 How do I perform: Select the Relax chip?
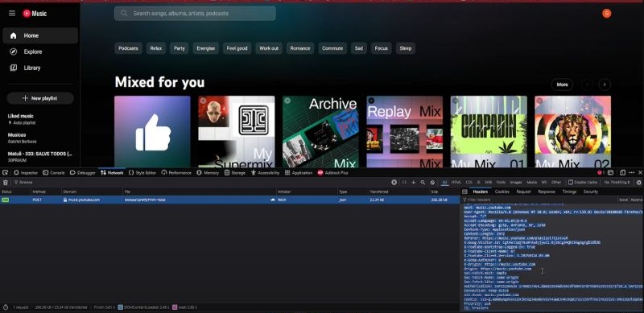tap(156, 48)
